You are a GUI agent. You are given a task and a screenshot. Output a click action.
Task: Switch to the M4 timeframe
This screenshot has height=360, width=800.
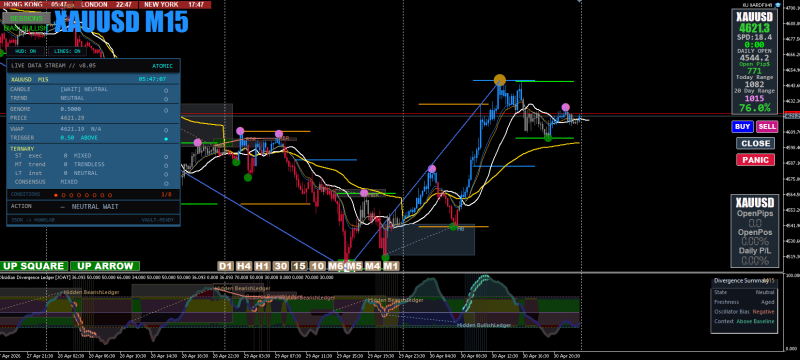coord(373,266)
